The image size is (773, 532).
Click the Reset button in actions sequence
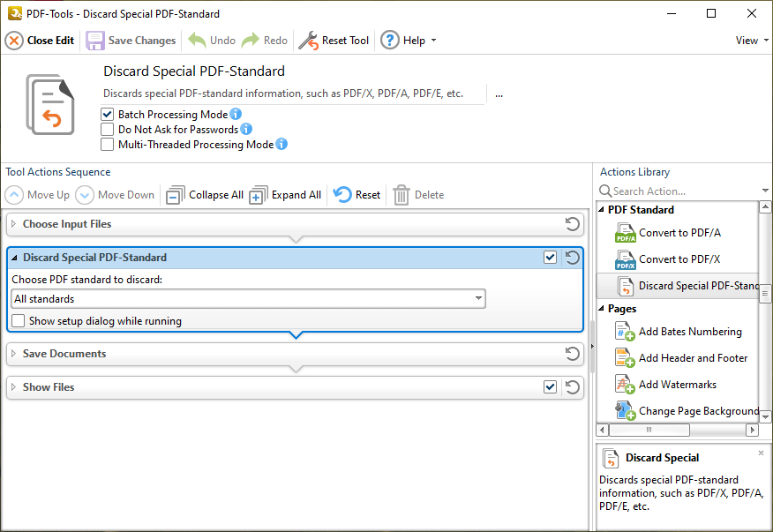(x=357, y=195)
